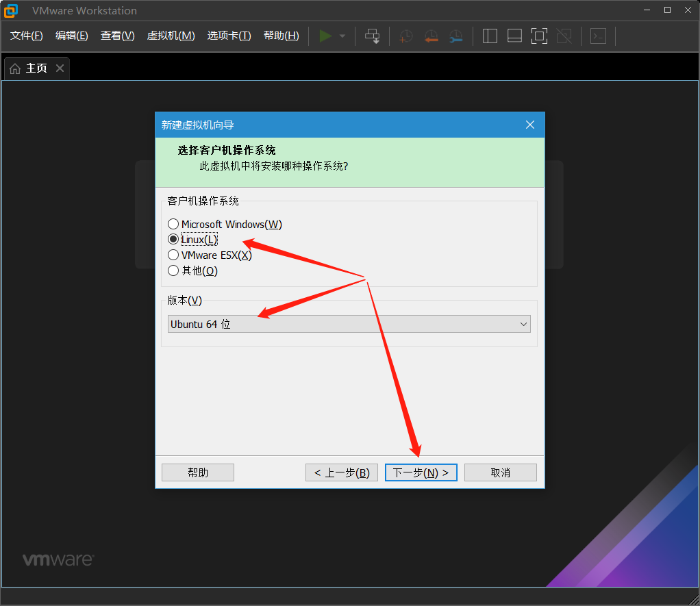Image resolution: width=700 pixels, height=606 pixels.
Task: Click the Unity mode toolbar icon
Action: (x=564, y=36)
